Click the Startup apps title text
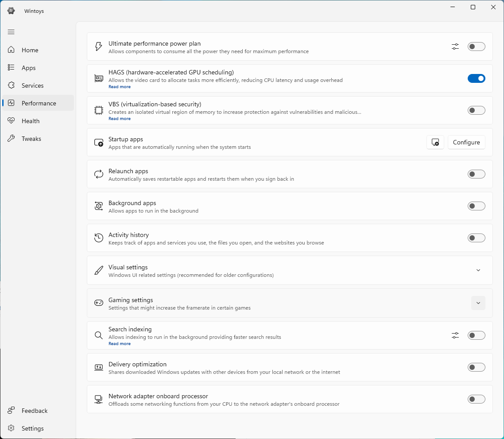This screenshot has width=504, height=439. click(x=126, y=139)
